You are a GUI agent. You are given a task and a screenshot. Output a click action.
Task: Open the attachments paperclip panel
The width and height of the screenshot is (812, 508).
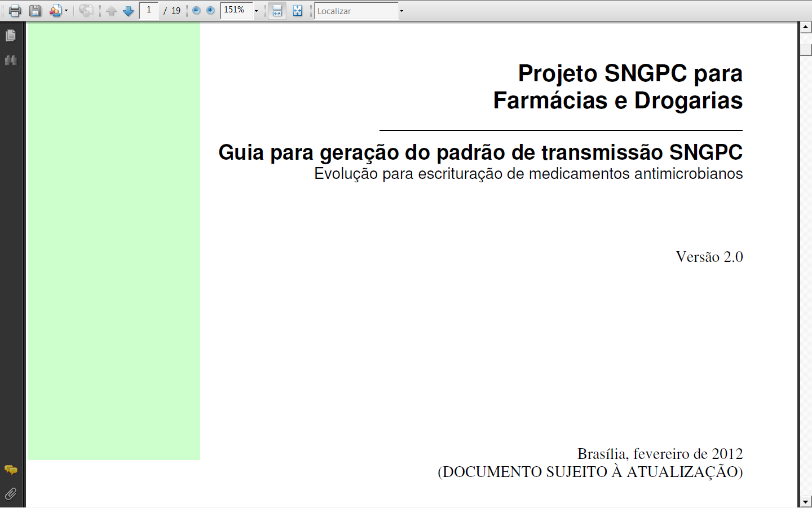tap(11, 494)
